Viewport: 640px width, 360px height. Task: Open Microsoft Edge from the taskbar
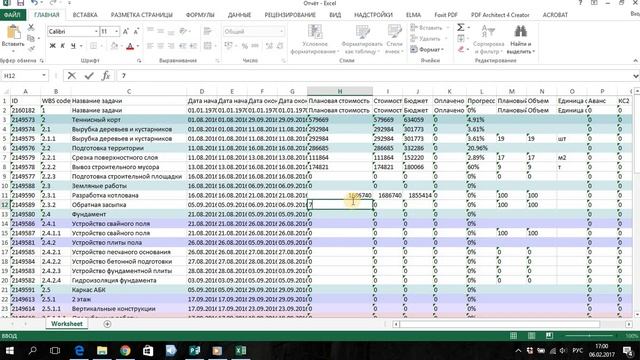(79, 351)
